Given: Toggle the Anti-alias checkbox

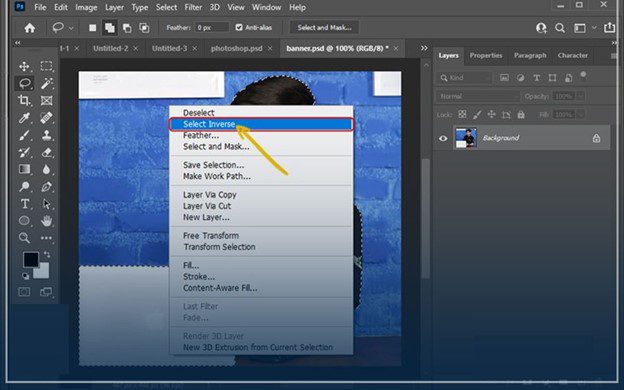Looking at the screenshot, I should point(239,27).
